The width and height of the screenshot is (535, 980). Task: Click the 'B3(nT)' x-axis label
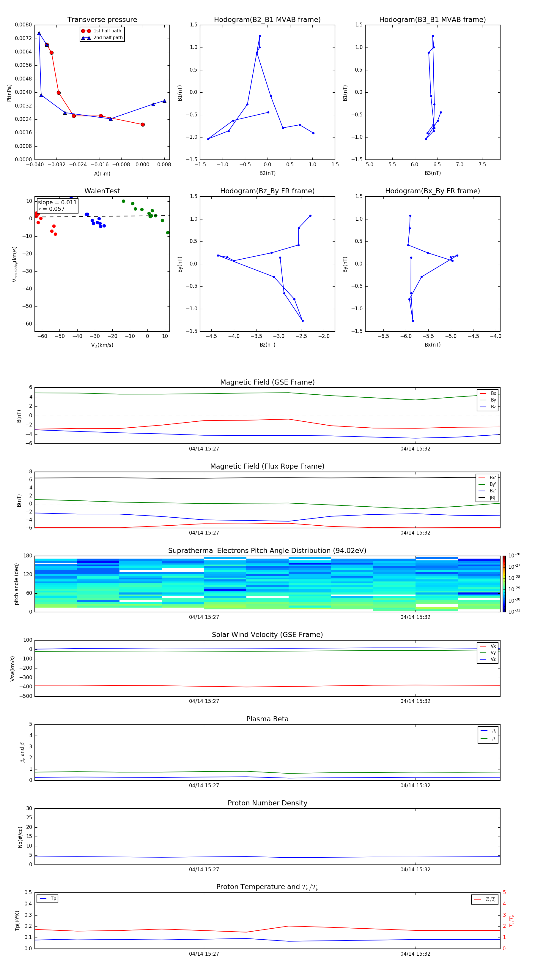[x=432, y=173]
